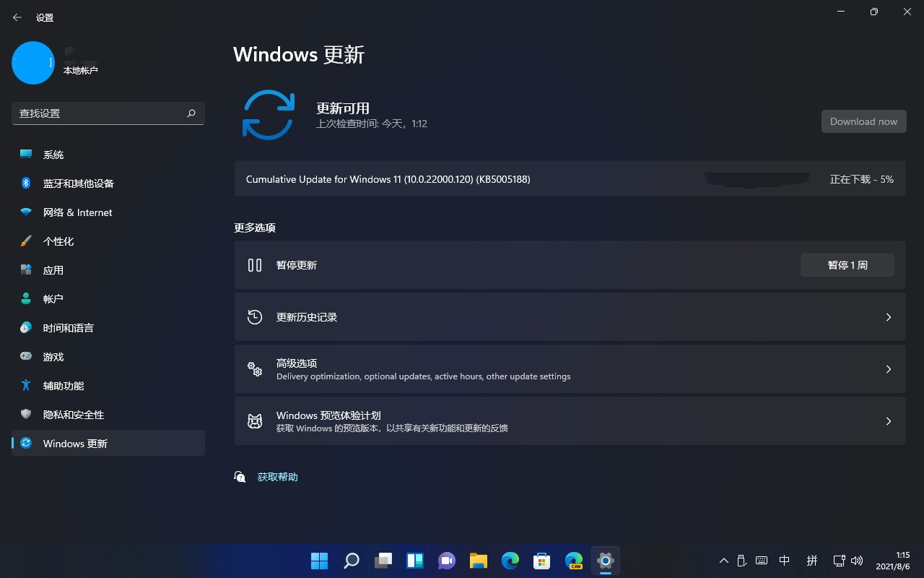The height and width of the screenshot is (578, 924).
Task: Expand 高级选项 with its arrow
Action: [x=889, y=369]
